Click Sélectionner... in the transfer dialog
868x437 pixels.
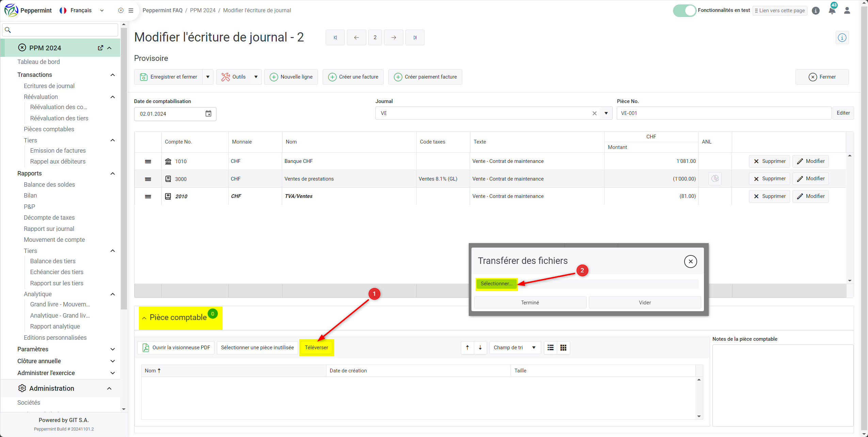click(496, 284)
